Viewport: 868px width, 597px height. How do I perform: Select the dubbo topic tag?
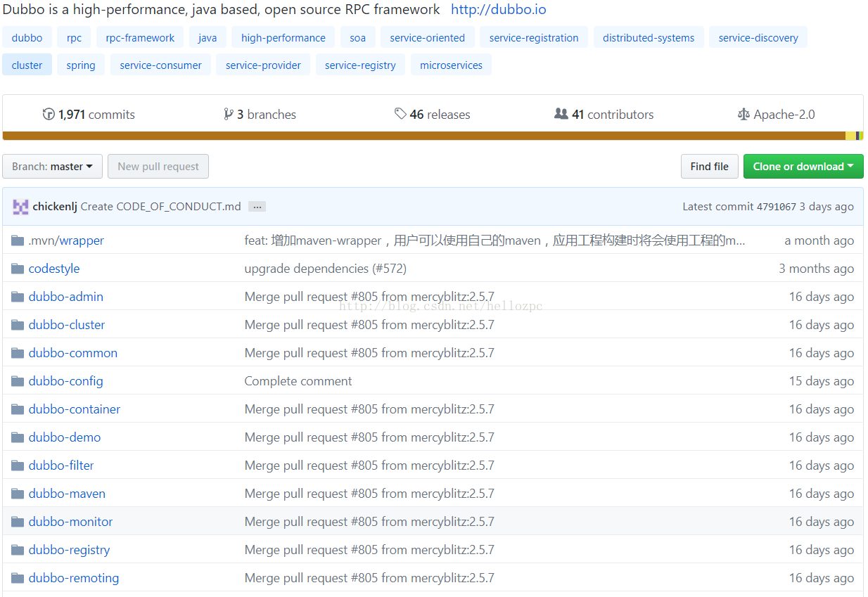(x=27, y=38)
